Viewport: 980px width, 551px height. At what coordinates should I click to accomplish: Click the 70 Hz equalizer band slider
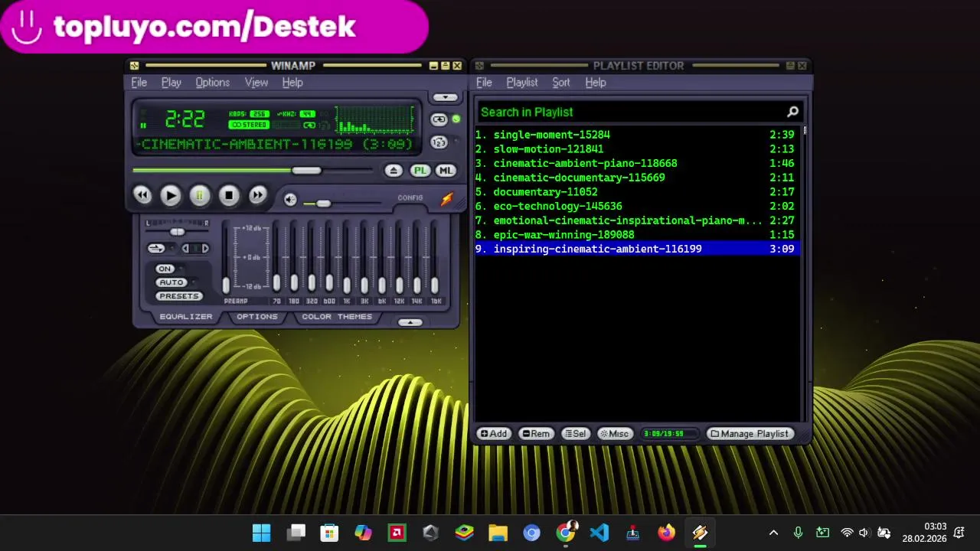coord(276,259)
